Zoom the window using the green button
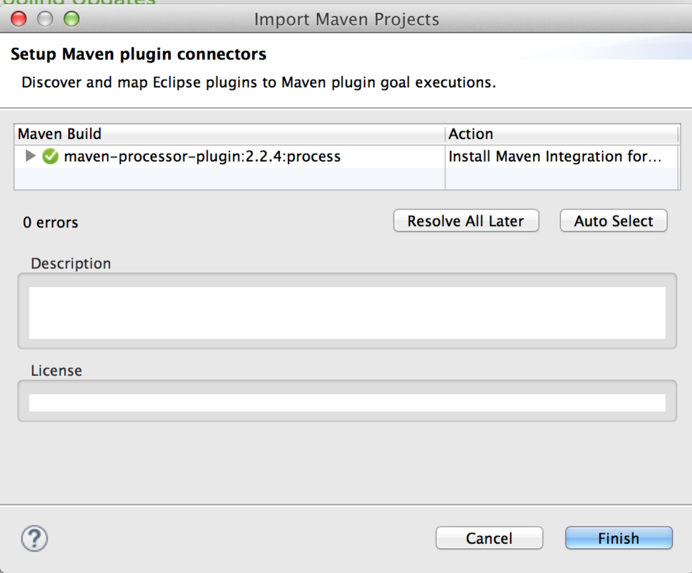The image size is (692, 573). pos(71,19)
